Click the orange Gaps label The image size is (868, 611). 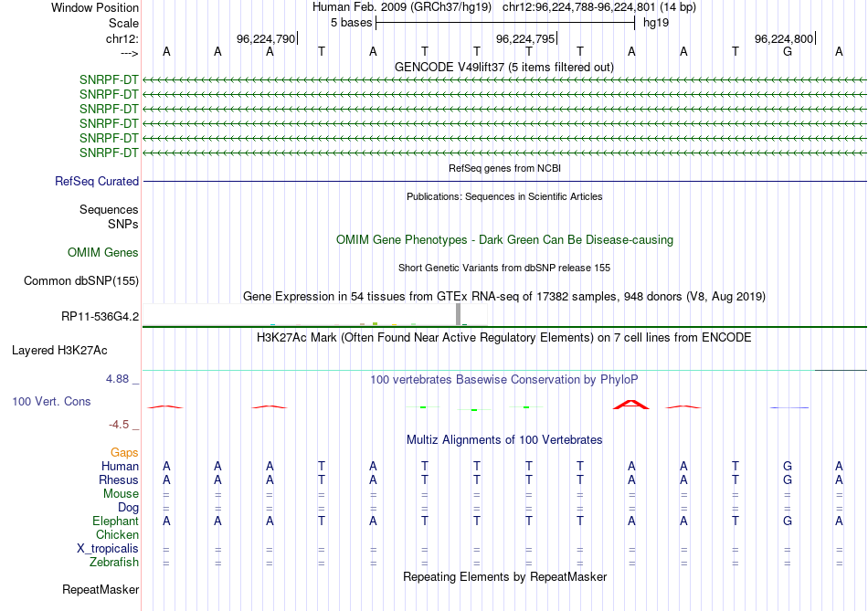tap(124, 453)
